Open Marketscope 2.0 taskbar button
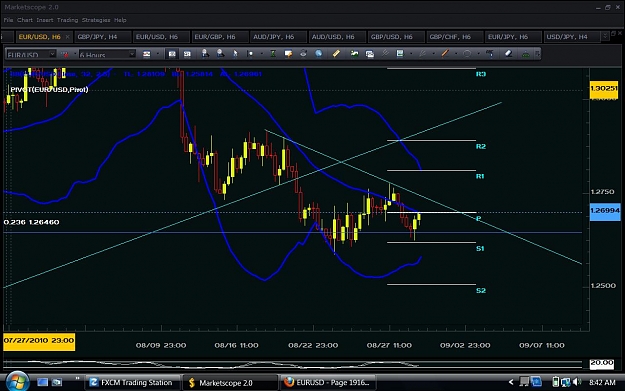Screen dimensions: 625x391 click(x=230, y=383)
